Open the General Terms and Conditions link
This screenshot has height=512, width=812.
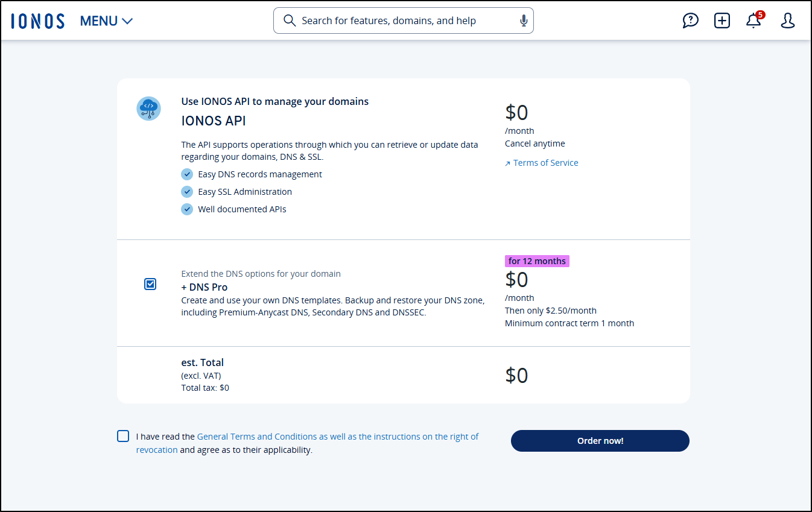click(308, 443)
